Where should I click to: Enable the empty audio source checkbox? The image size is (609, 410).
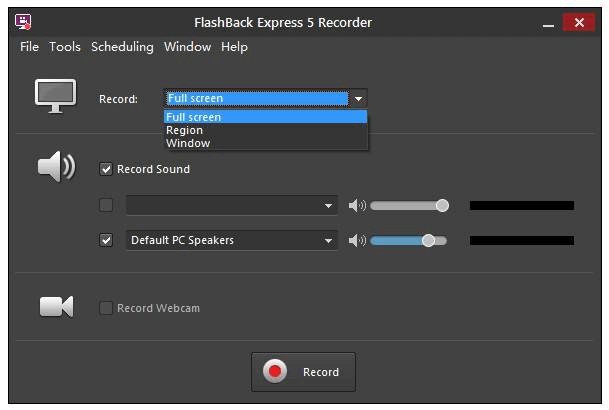pos(106,205)
